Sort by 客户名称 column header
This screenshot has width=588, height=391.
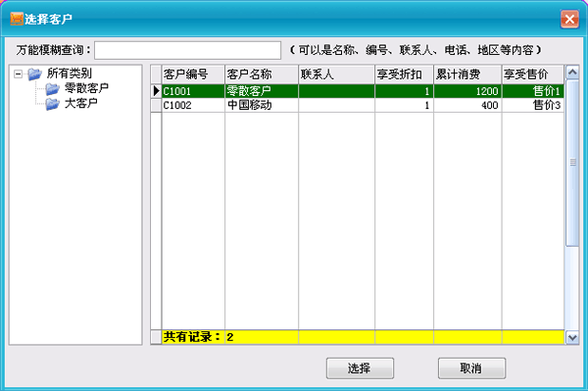pyautogui.click(x=262, y=74)
